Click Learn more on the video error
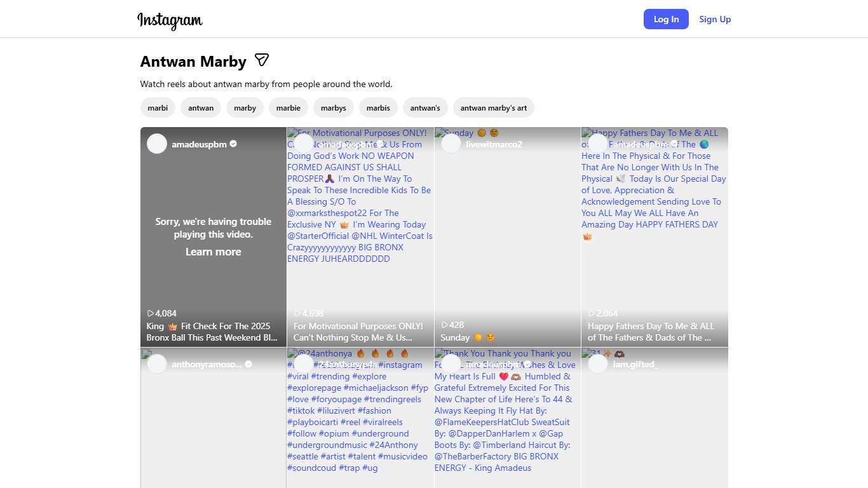Screen dimensions: 868x488 click(213, 252)
